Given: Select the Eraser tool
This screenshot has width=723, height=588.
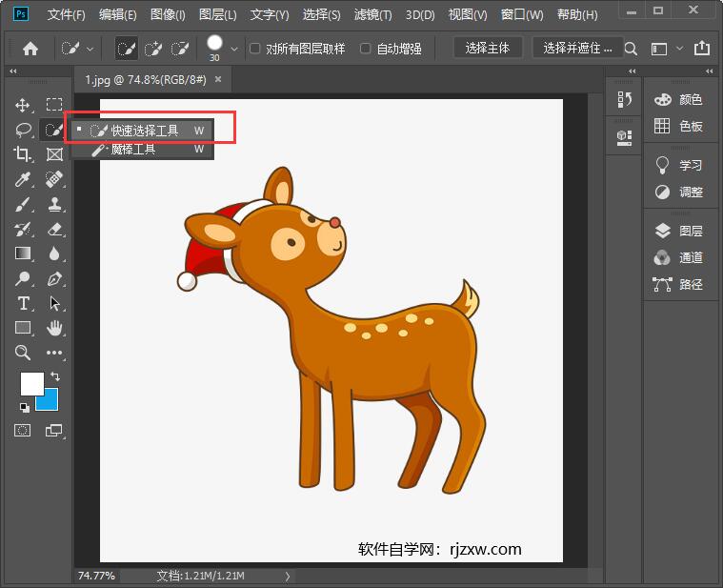Looking at the screenshot, I should pos(54,229).
